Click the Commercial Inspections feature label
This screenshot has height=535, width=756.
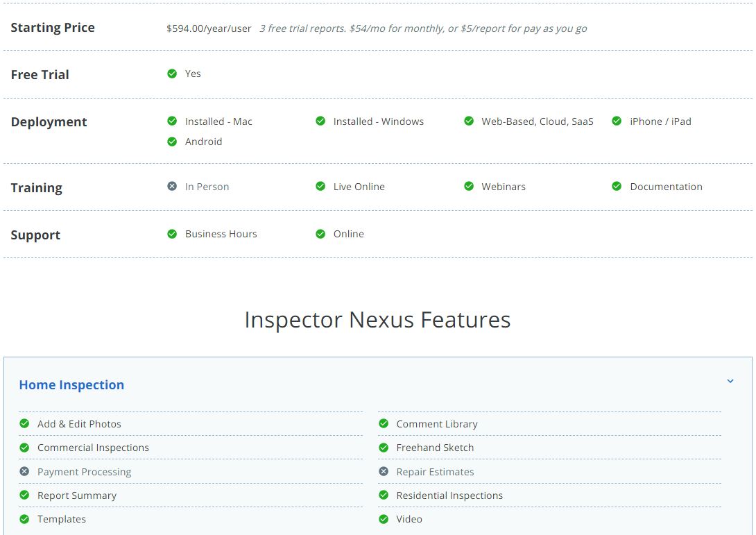(93, 448)
